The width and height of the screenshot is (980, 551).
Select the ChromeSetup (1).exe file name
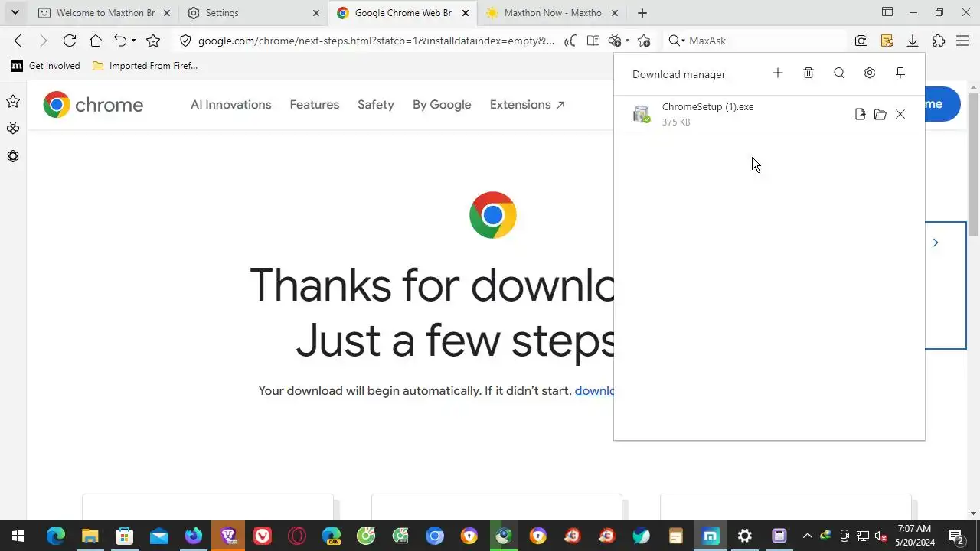pos(707,106)
